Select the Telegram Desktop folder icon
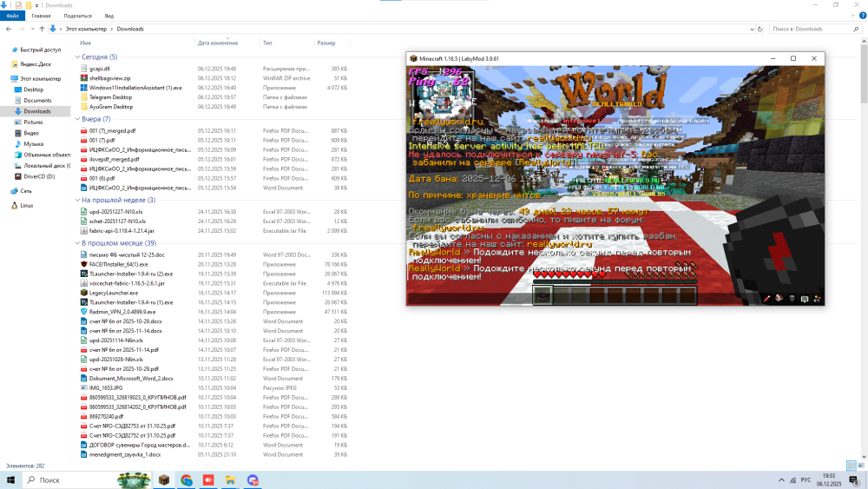 (x=83, y=97)
